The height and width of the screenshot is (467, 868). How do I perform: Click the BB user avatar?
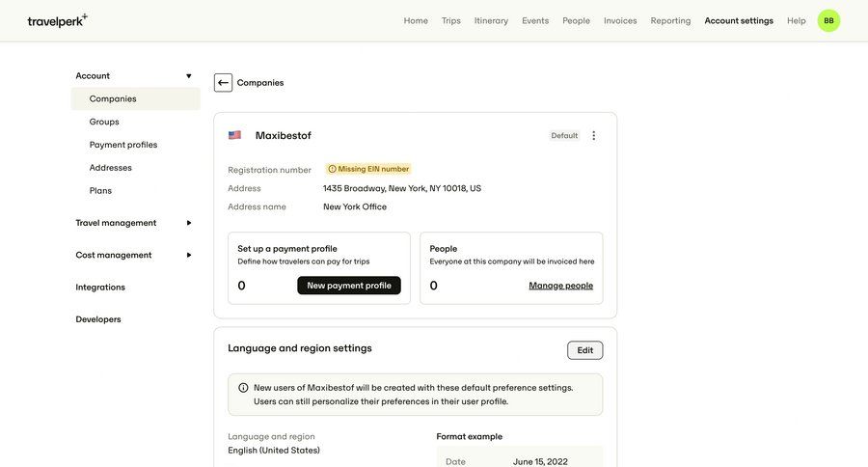click(x=828, y=20)
